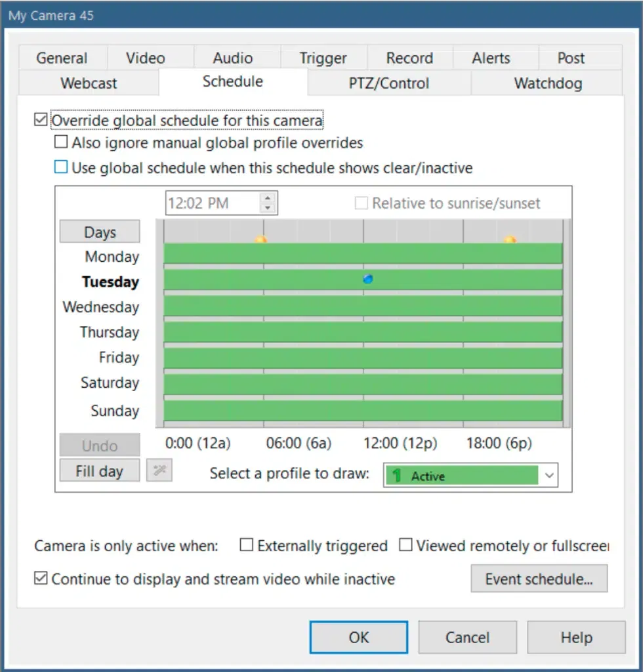643x672 pixels.
Task: Click the 12:02 PM time field
Action: (x=212, y=203)
